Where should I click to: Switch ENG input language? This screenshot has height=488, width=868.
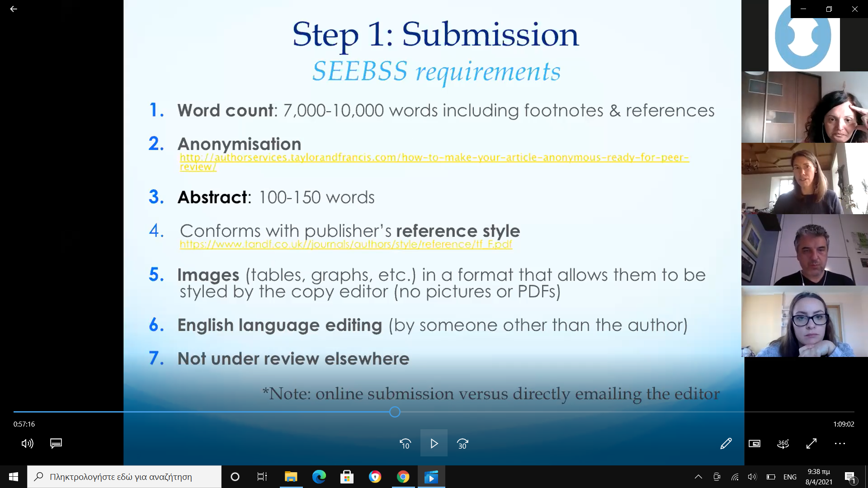(790, 477)
